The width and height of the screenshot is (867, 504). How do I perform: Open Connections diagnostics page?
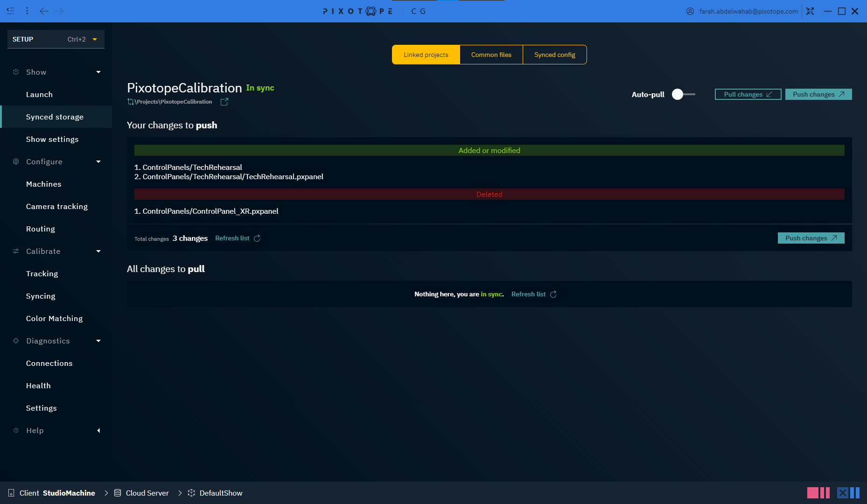coord(56,363)
